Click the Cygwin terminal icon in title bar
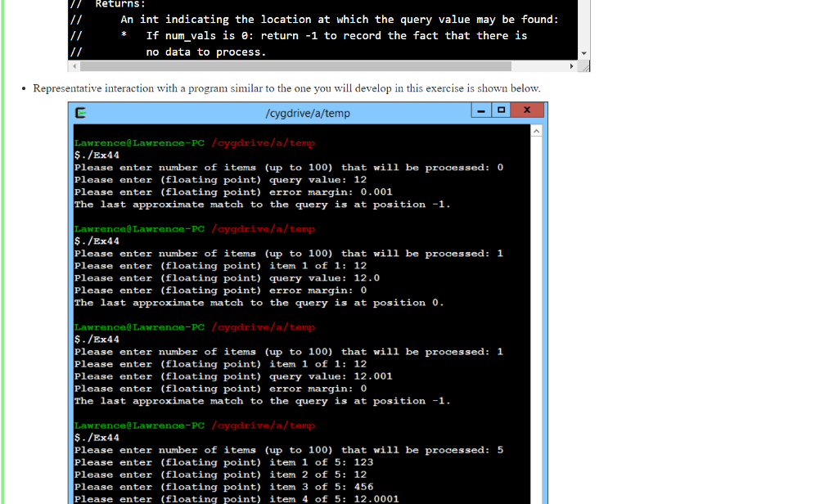 (x=81, y=113)
